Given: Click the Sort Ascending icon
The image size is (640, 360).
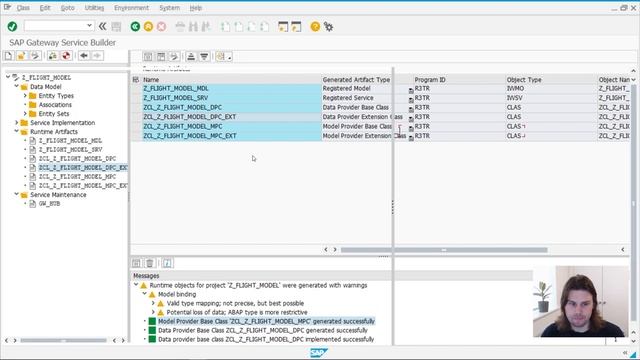Looking at the screenshot, I should (191, 57).
